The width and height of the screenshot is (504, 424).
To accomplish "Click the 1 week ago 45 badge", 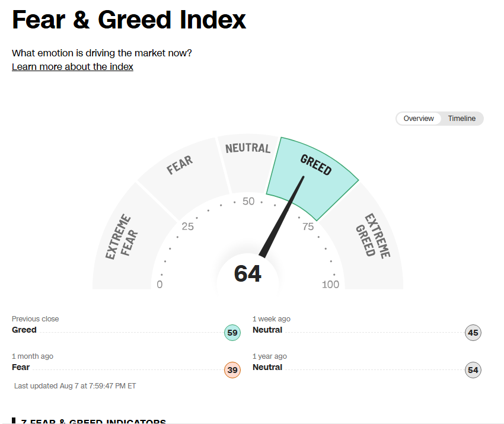I will coord(473,333).
